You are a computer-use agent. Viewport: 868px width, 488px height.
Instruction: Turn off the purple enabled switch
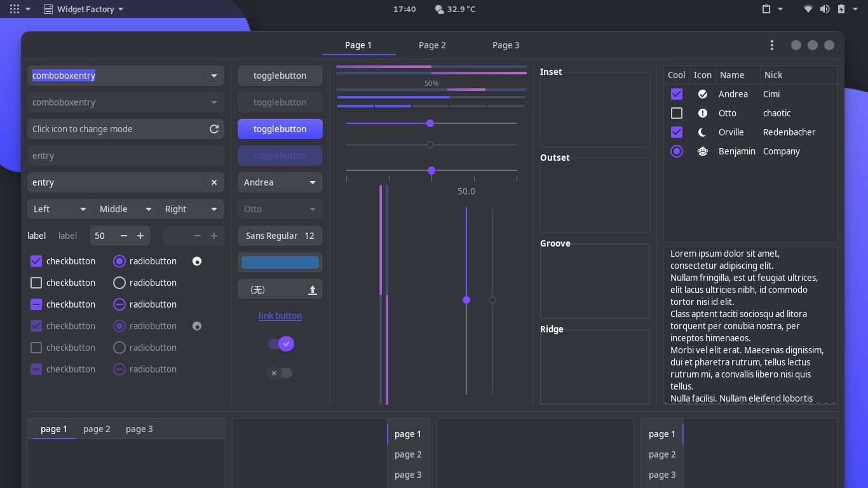point(281,344)
